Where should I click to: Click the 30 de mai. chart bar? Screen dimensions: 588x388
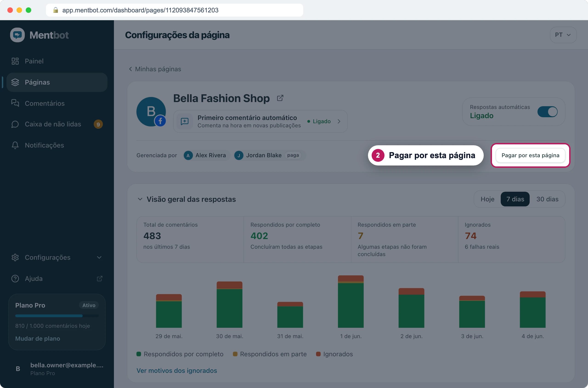click(229, 304)
